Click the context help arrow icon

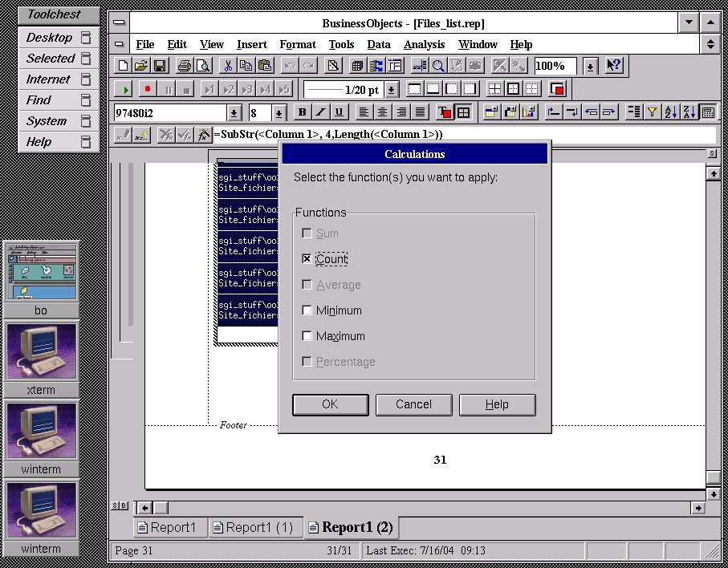point(614,66)
